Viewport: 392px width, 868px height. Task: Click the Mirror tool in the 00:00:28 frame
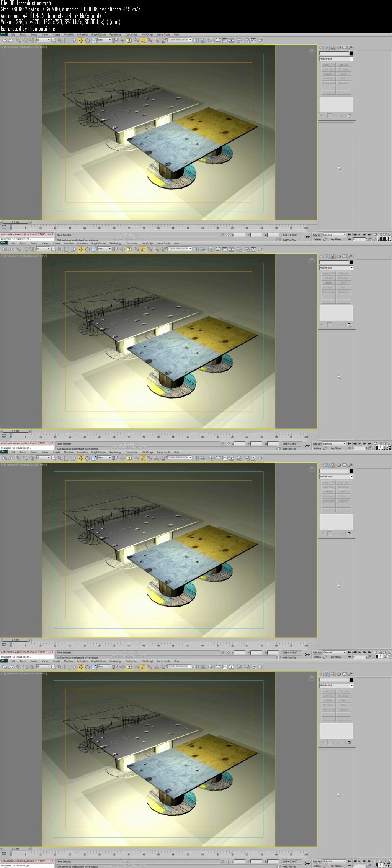pos(197,249)
